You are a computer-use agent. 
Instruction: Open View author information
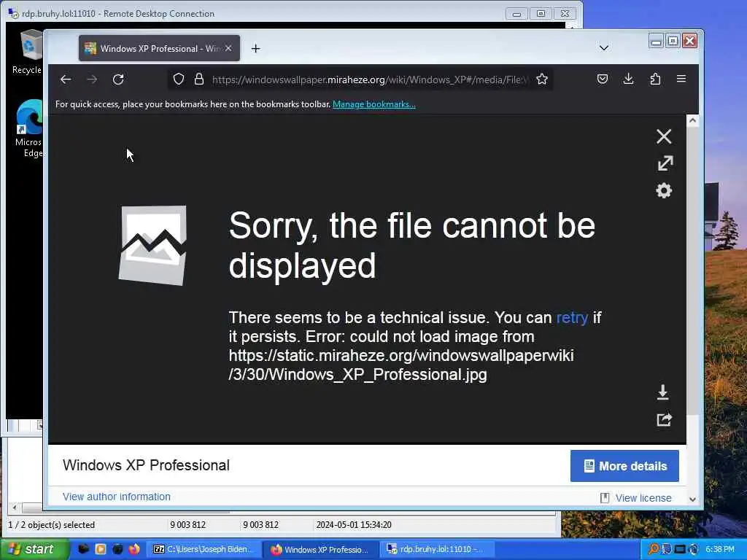(116, 497)
